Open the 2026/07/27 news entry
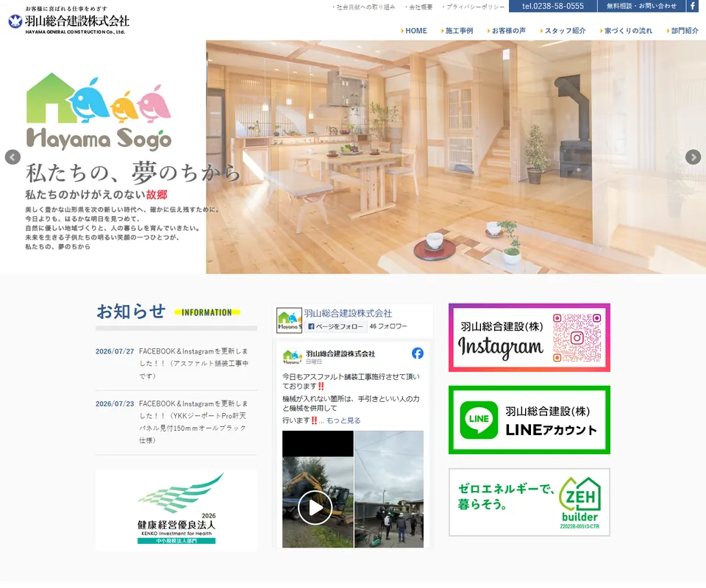 click(x=176, y=364)
